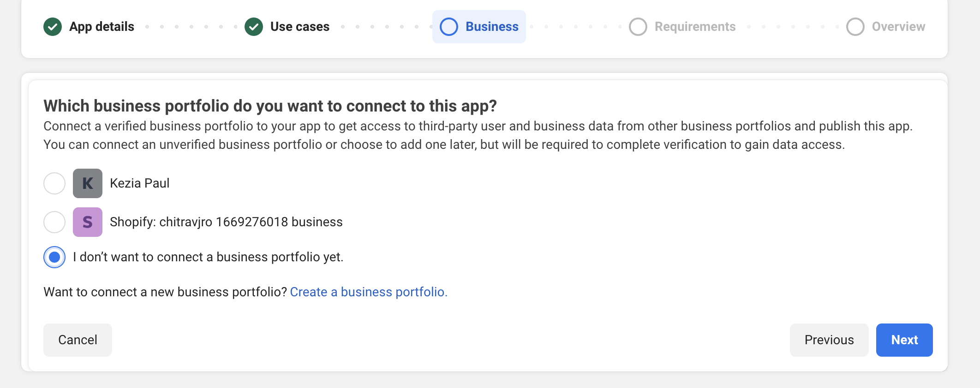
Task: Click the purple S avatar icon
Action: coord(88,222)
